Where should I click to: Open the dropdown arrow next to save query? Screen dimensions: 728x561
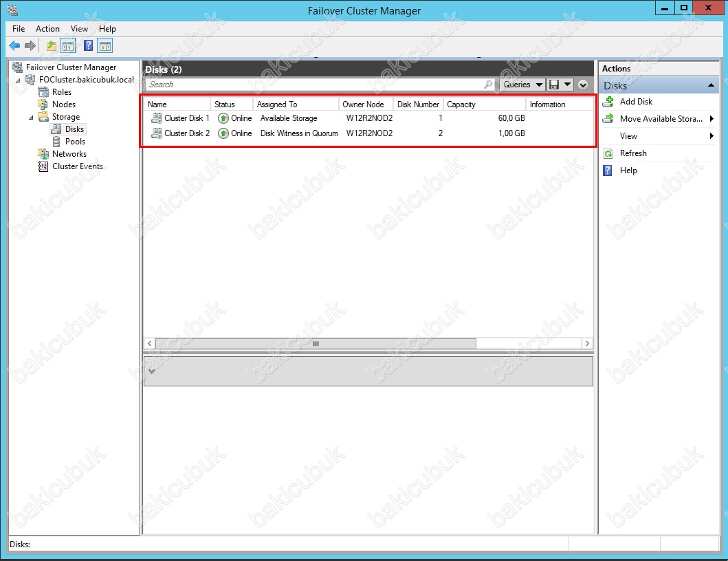pos(567,85)
